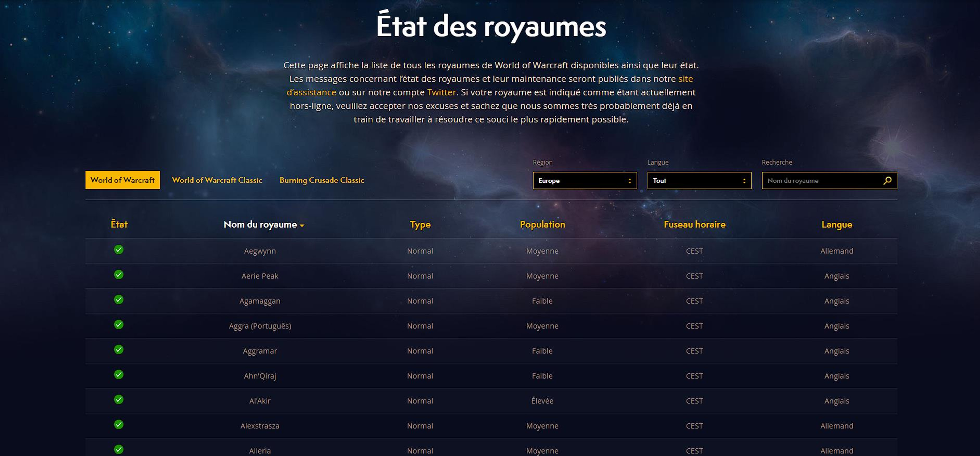This screenshot has height=456, width=980.
Task: Sort table by Type column header
Action: point(420,225)
